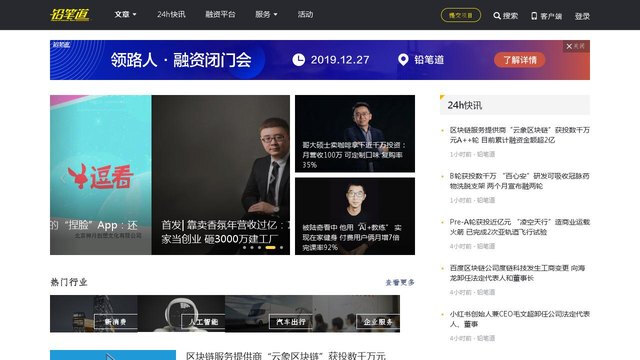The height and width of the screenshot is (360, 640).
Task: Open the 24h快讯 sidebar heading
Action: (464, 105)
